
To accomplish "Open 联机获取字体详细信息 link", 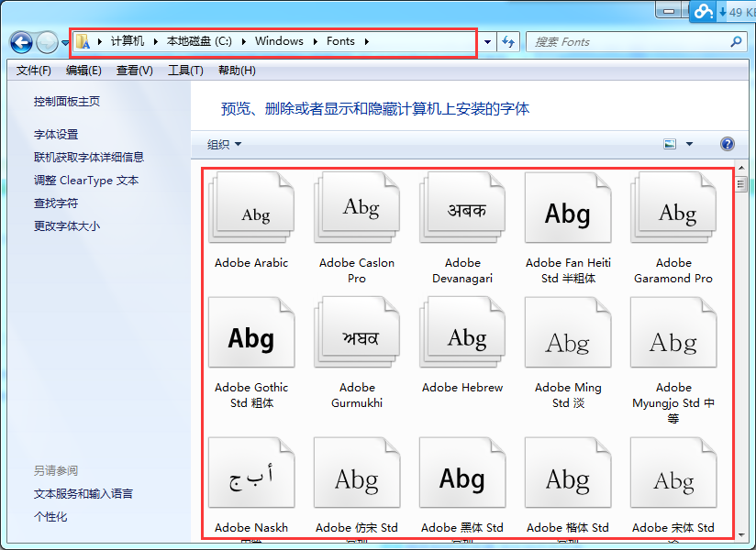I will (x=89, y=157).
